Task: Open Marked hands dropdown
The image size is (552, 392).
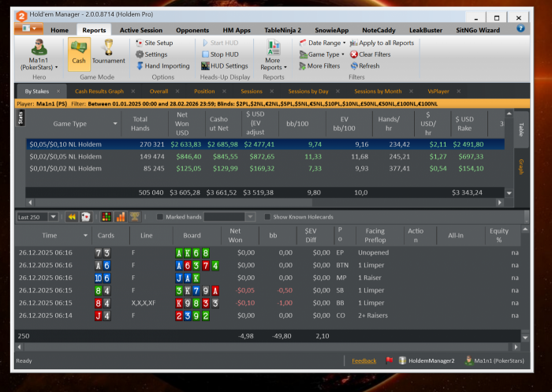Action: point(250,217)
